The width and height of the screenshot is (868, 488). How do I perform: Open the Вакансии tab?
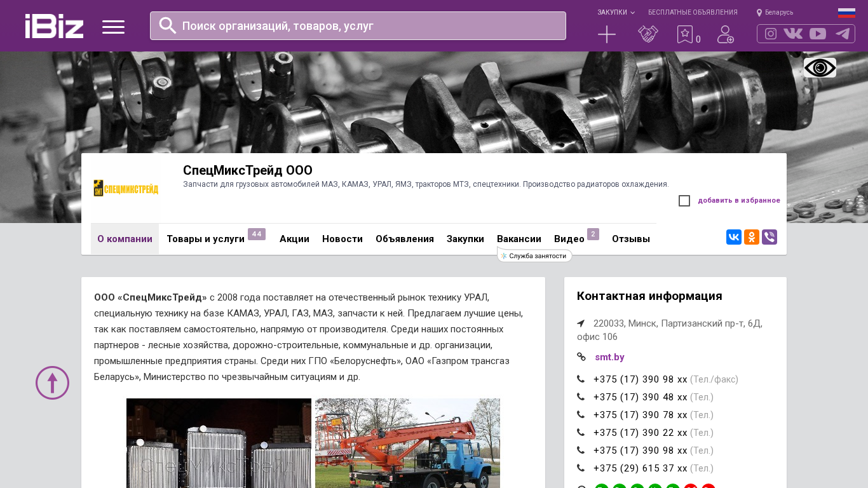[519, 239]
